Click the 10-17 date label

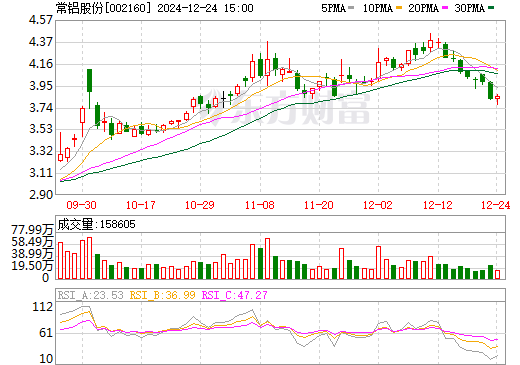140,205
